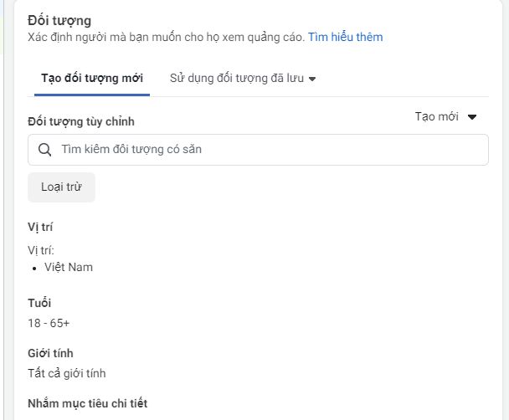509x420 pixels.
Task: Click the arrow icon next to Tạo mới
Action: click(x=472, y=117)
